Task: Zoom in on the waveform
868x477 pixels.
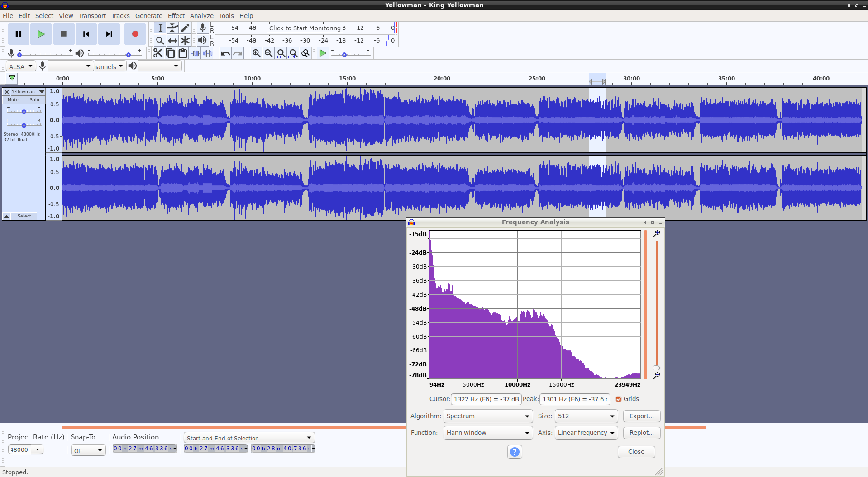Action: pos(256,53)
